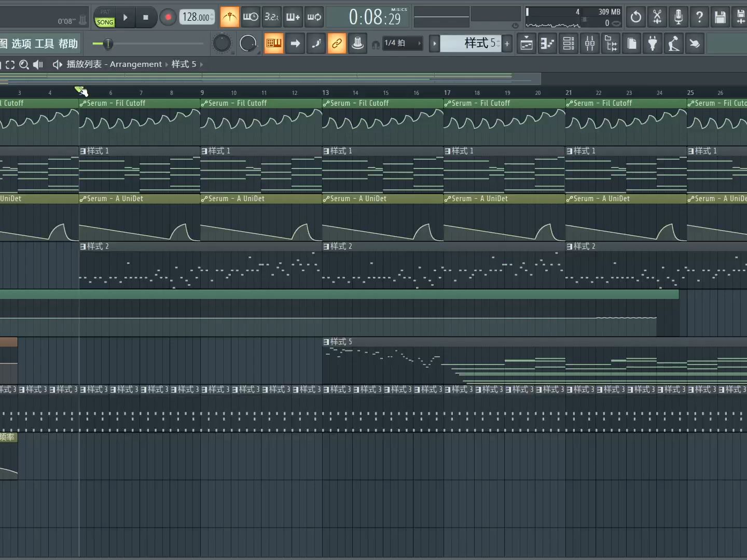Click the red record button
The height and width of the screenshot is (560, 747).
click(168, 17)
